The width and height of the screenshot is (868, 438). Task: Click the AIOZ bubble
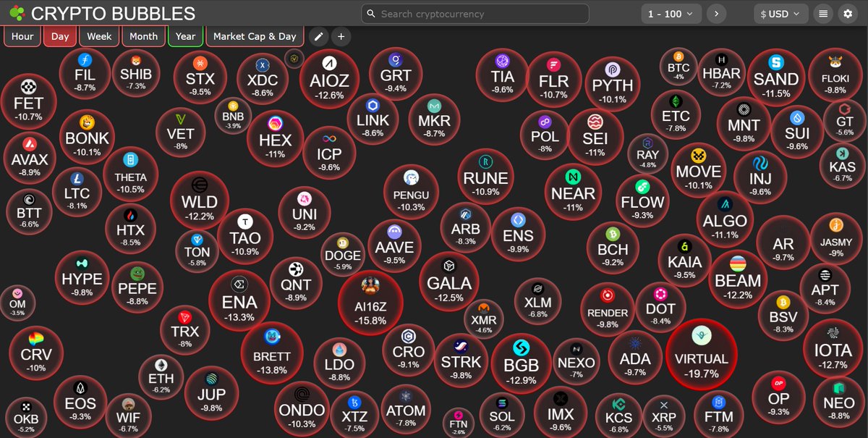click(331, 79)
